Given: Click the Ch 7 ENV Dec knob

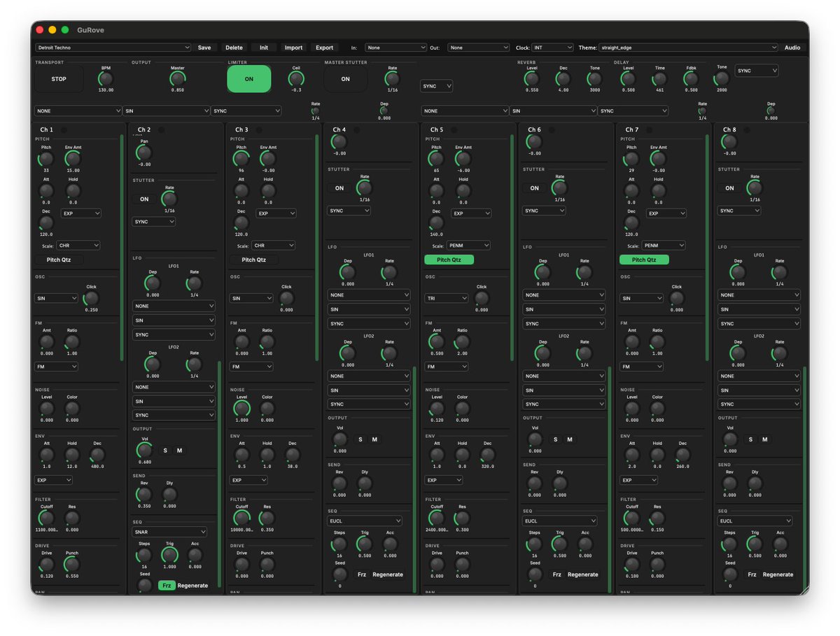Looking at the screenshot, I should pyautogui.click(x=682, y=455).
